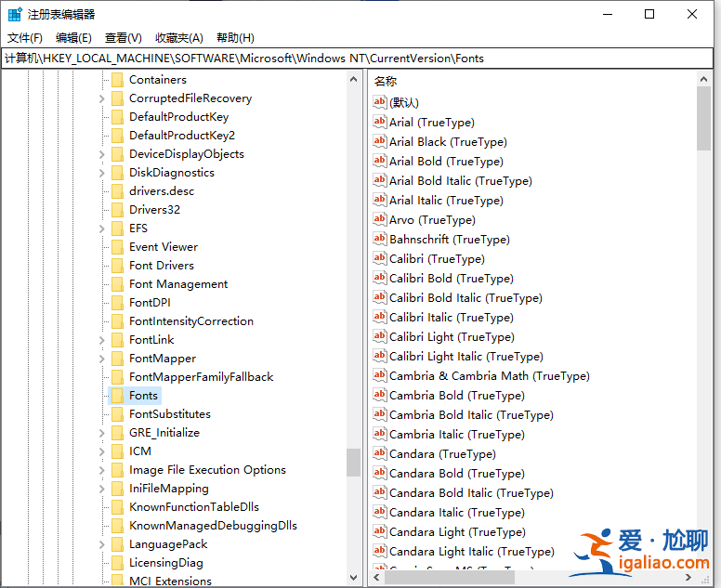Select the Arial Bold Italic (TrueType) value
Viewport: 721px width, 588px height.
coord(461,181)
